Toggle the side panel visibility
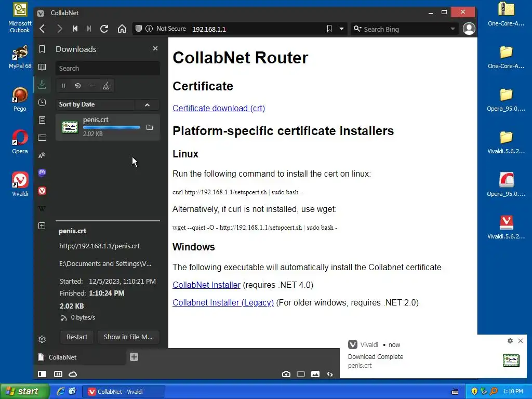Viewport: 532px width, 399px height. [42, 374]
